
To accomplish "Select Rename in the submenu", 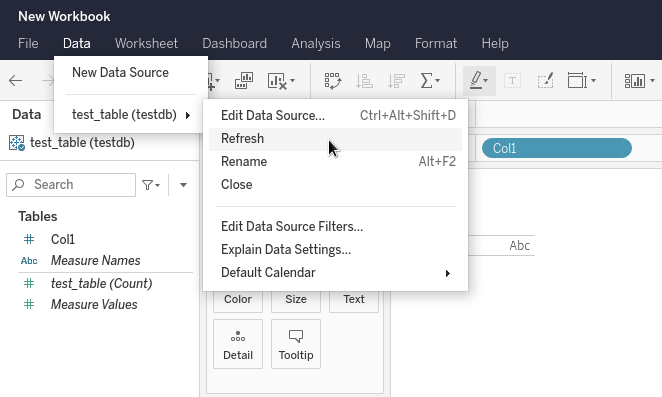I will tap(336, 161).
